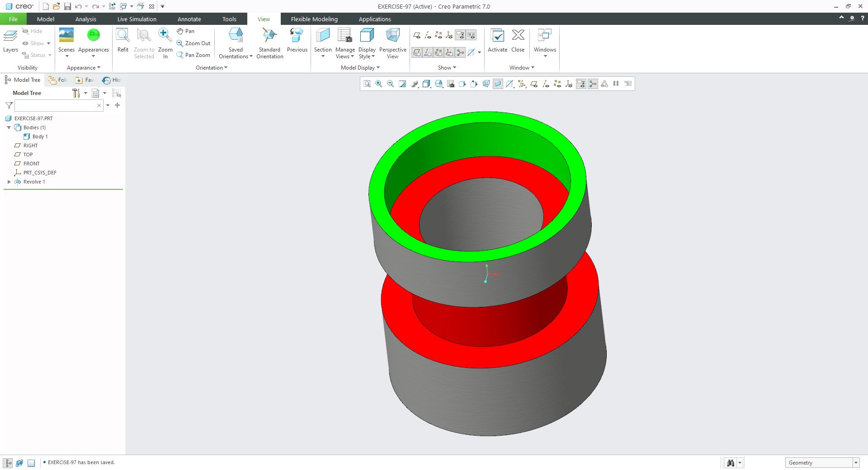Screen dimensions: 868x470
Task: Click the green Appearances sphere
Action: pyautogui.click(x=94, y=35)
